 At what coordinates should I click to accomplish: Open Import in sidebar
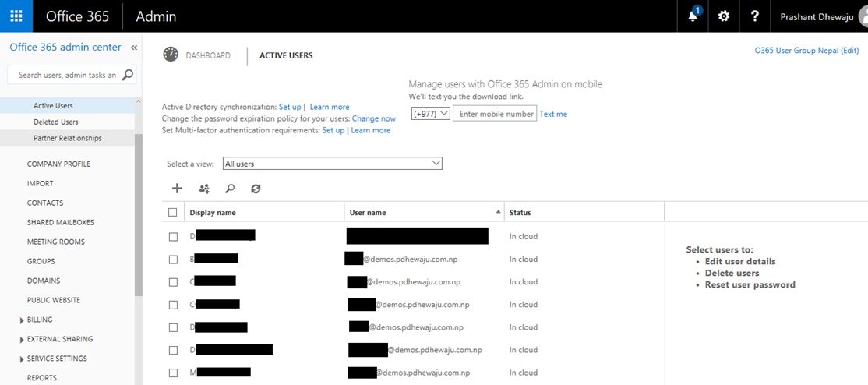(x=41, y=183)
